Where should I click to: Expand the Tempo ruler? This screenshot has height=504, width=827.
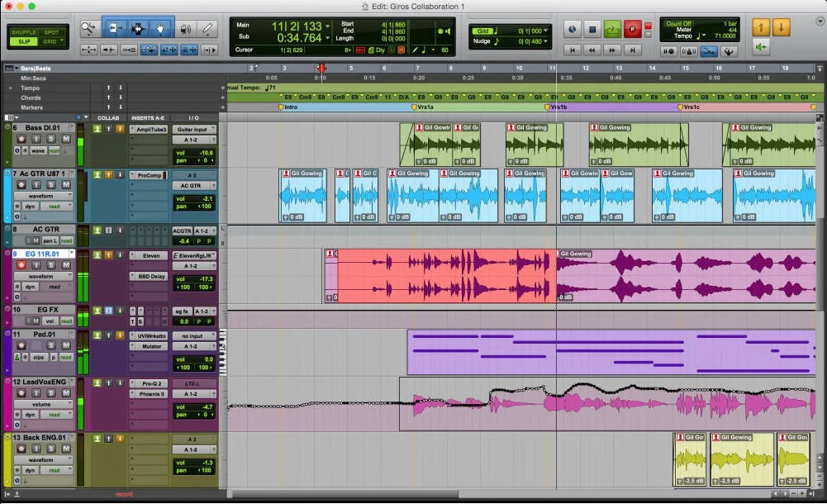click(10, 88)
